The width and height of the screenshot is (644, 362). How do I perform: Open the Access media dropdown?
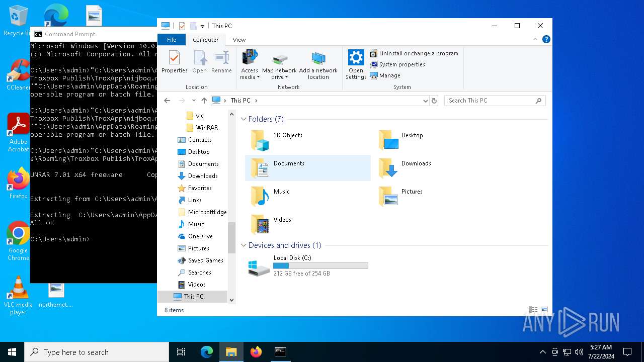tap(250, 64)
